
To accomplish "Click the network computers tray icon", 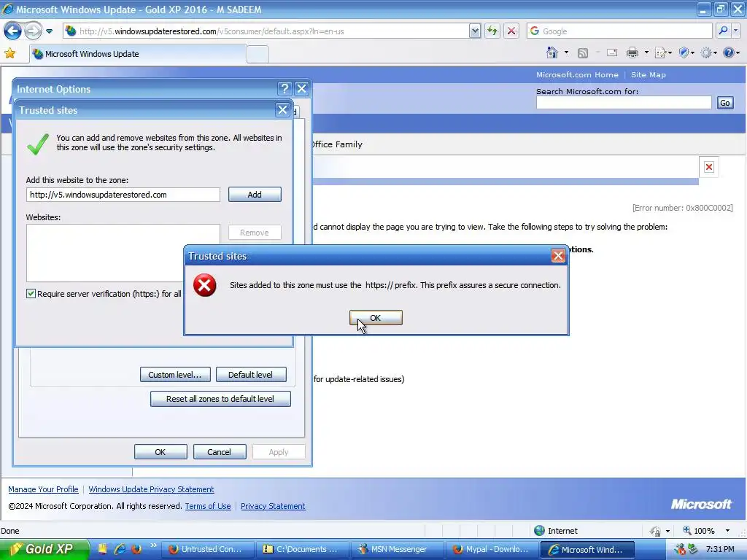I will point(692,550).
